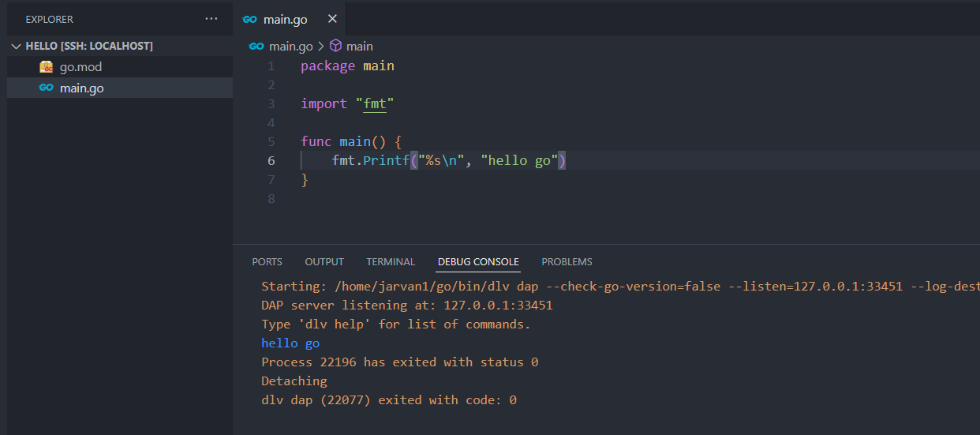Click the "hello go" string literal in editor

[520, 160]
